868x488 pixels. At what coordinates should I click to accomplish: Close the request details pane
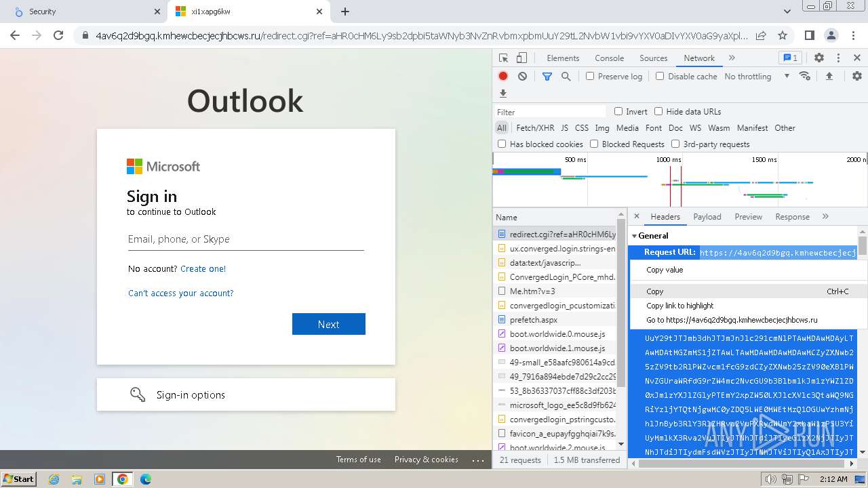pyautogui.click(x=636, y=216)
